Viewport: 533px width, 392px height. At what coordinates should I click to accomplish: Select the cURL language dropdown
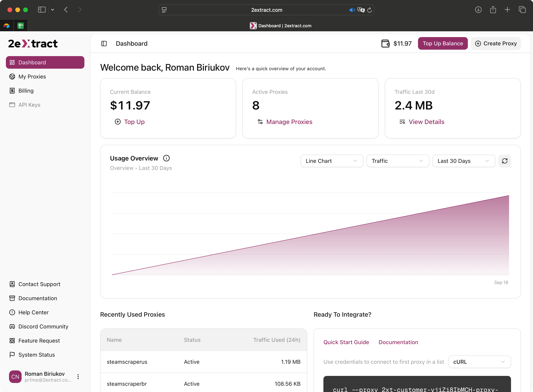pos(479,362)
